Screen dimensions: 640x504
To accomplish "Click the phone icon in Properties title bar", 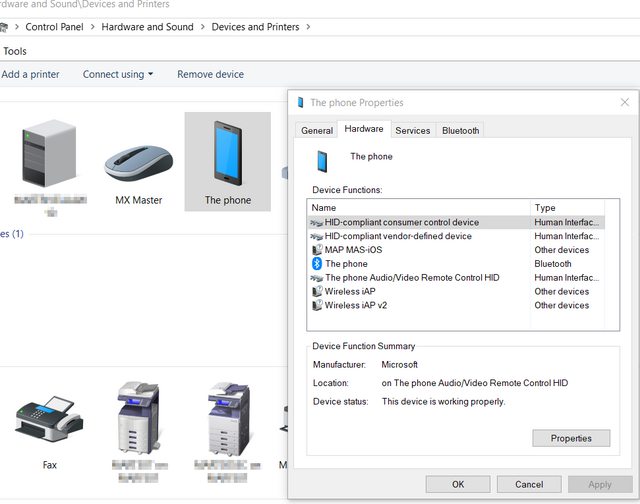I will click(x=301, y=102).
